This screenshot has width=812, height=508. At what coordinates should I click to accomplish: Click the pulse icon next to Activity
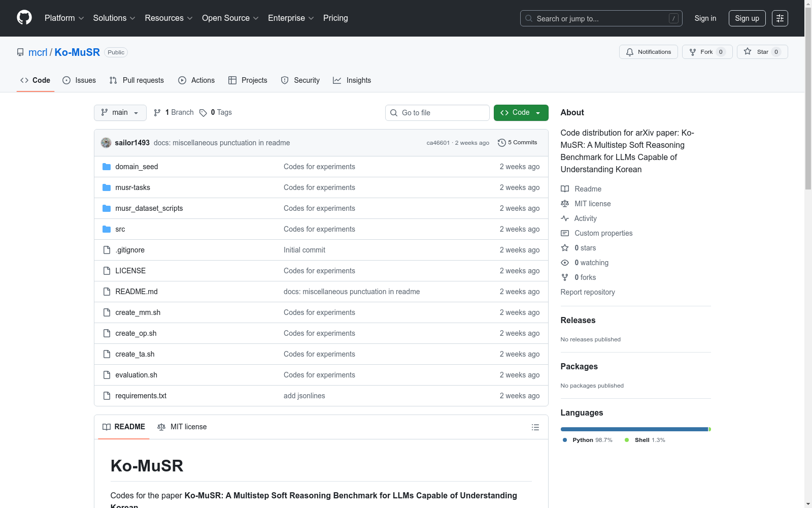pos(565,218)
